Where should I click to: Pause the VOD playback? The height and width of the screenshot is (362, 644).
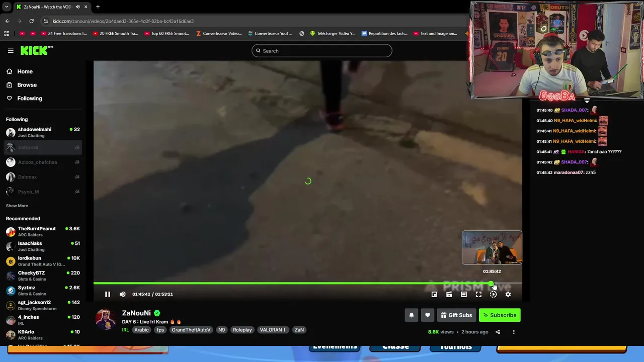coord(107,294)
